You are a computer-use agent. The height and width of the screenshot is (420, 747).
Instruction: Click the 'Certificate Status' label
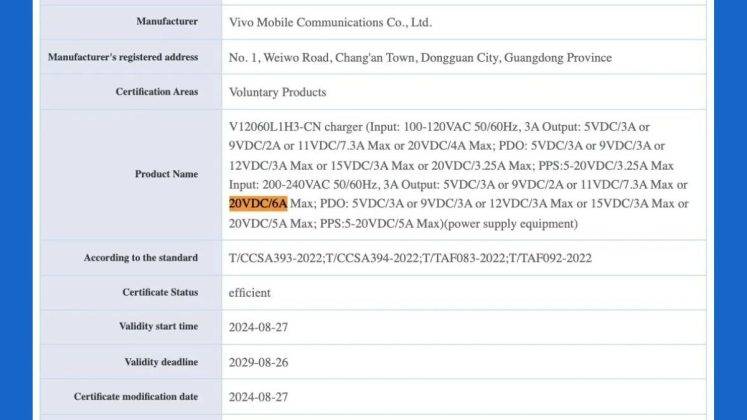[x=160, y=292]
